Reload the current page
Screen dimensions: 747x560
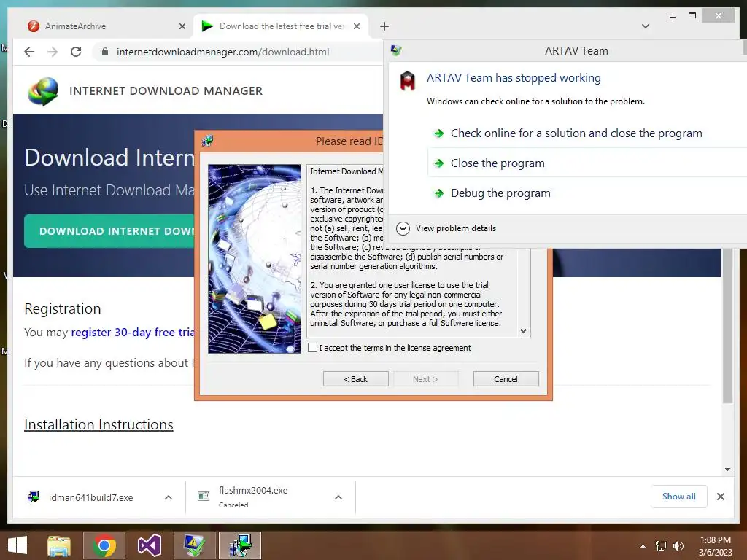[x=76, y=52]
